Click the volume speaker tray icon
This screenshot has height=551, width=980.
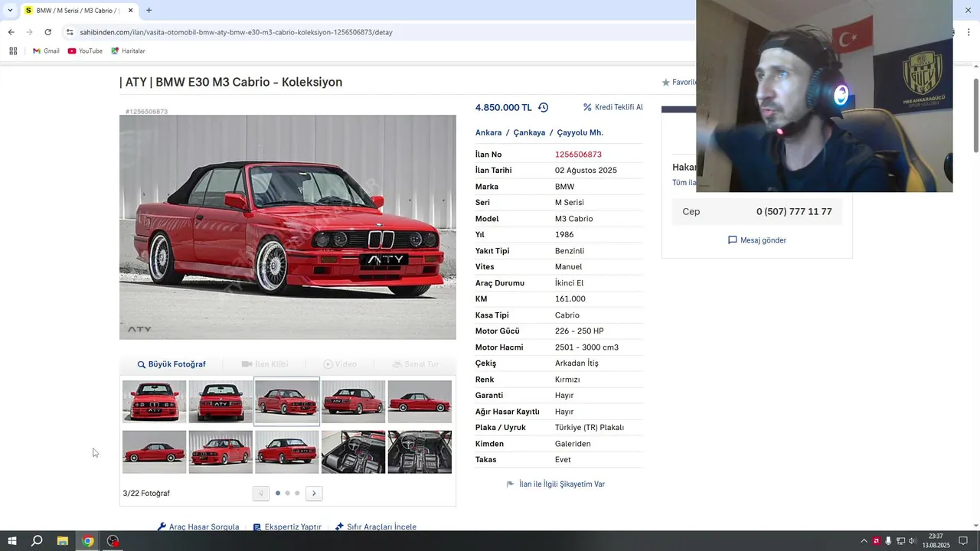tap(912, 541)
